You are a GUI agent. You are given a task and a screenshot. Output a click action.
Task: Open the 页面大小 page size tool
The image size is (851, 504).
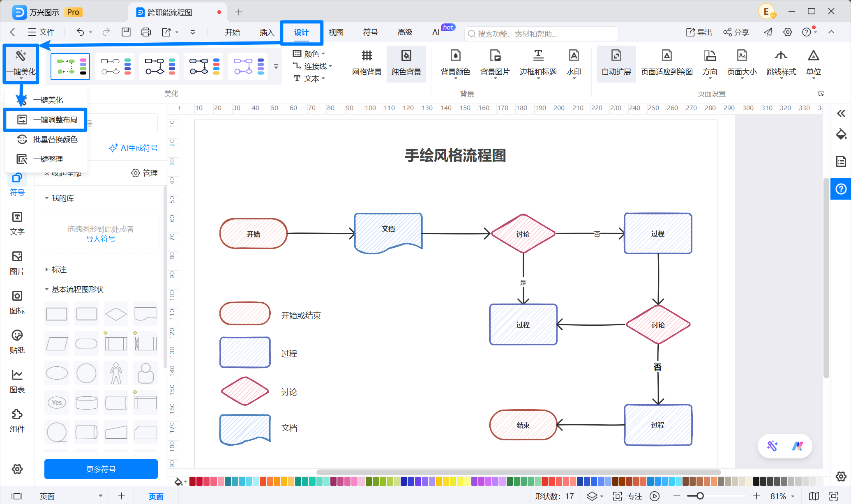[742, 64]
